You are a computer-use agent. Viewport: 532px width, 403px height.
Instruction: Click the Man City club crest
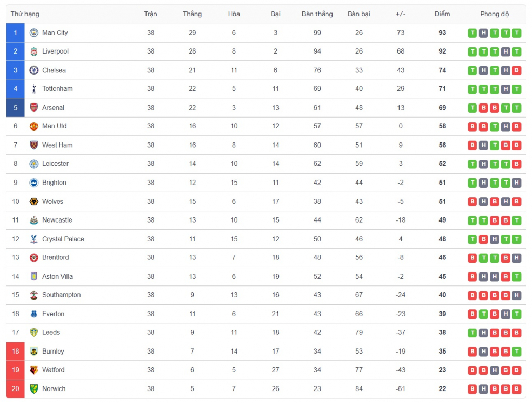click(x=34, y=33)
